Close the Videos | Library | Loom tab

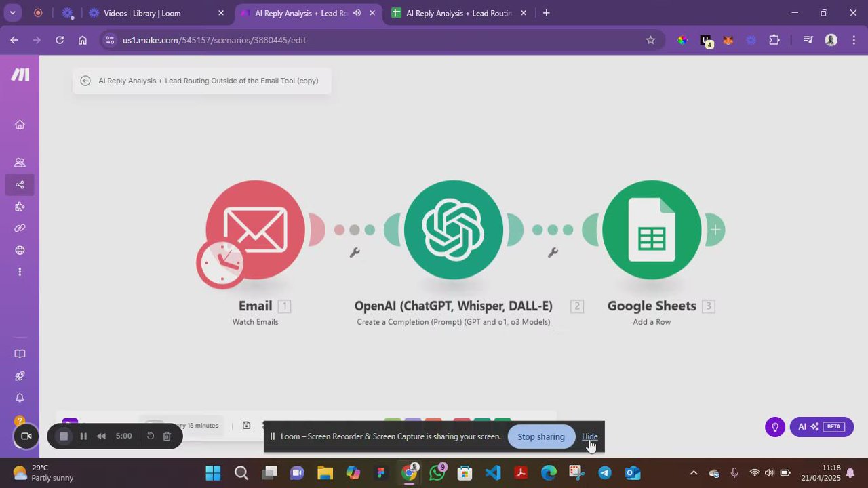pos(221,13)
